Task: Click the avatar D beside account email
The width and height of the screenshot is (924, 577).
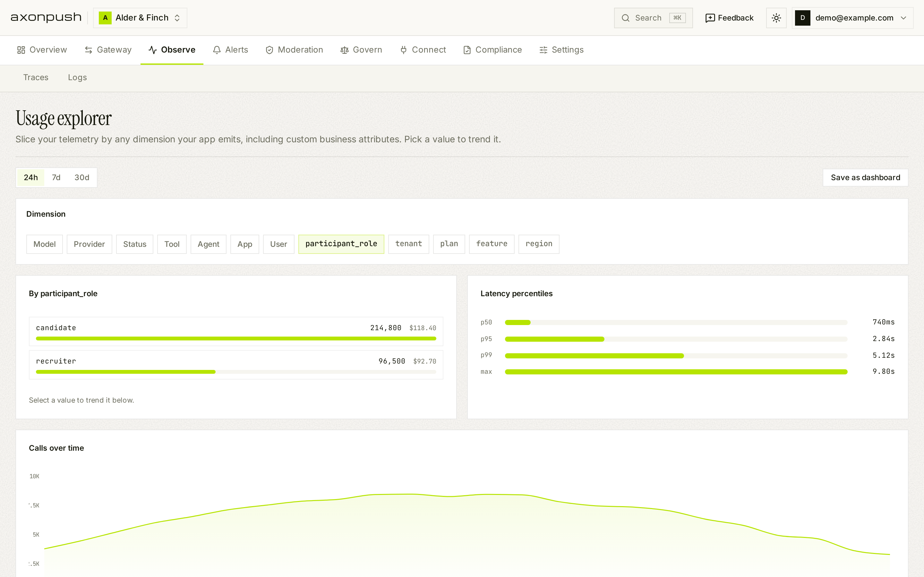Action: click(x=803, y=18)
